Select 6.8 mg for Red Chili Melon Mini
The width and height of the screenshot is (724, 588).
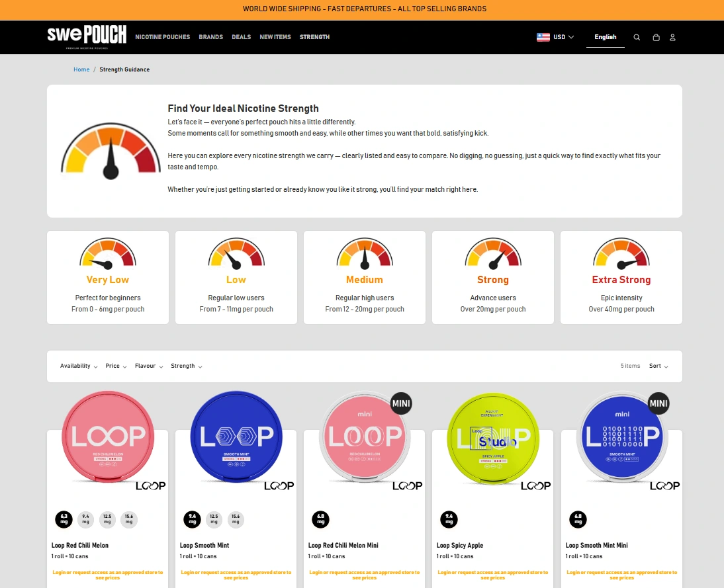(x=321, y=519)
